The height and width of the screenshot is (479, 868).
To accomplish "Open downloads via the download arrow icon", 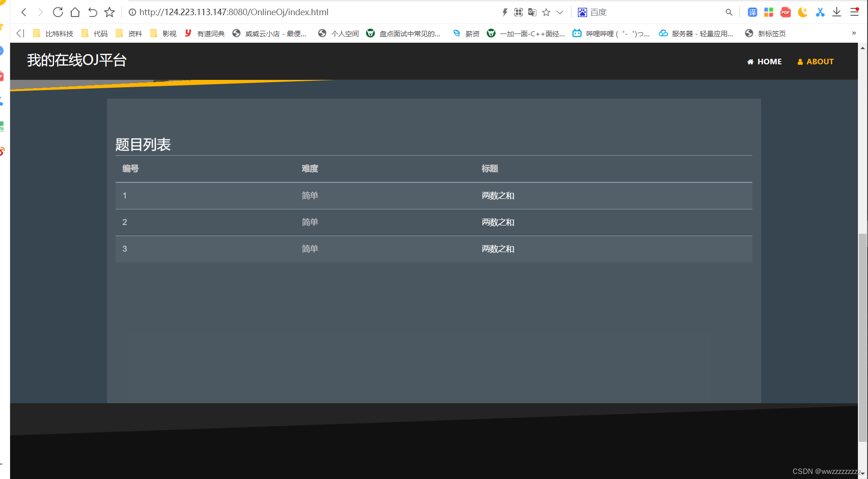I will [x=837, y=12].
